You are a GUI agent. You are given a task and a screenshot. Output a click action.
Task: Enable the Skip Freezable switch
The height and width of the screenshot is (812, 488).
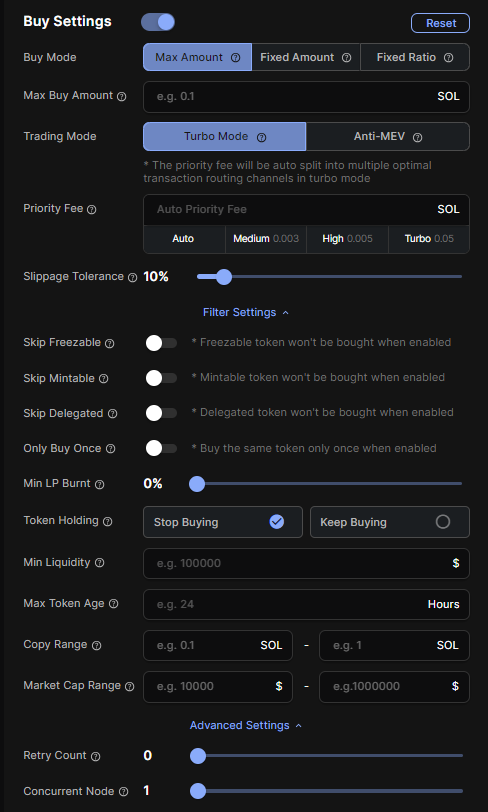(161, 343)
